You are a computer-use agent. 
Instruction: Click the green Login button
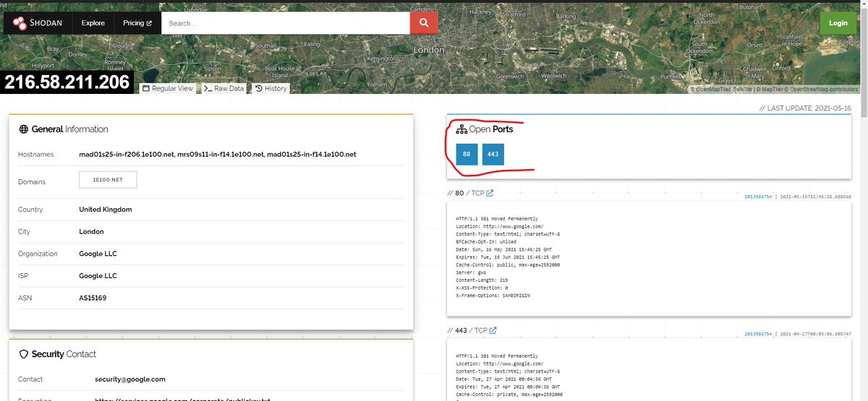coord(838,23)
